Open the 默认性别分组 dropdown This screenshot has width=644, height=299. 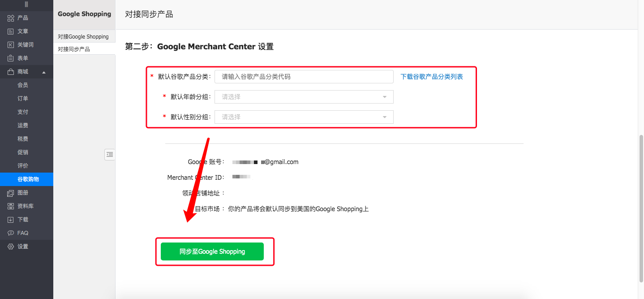point(304,117)
